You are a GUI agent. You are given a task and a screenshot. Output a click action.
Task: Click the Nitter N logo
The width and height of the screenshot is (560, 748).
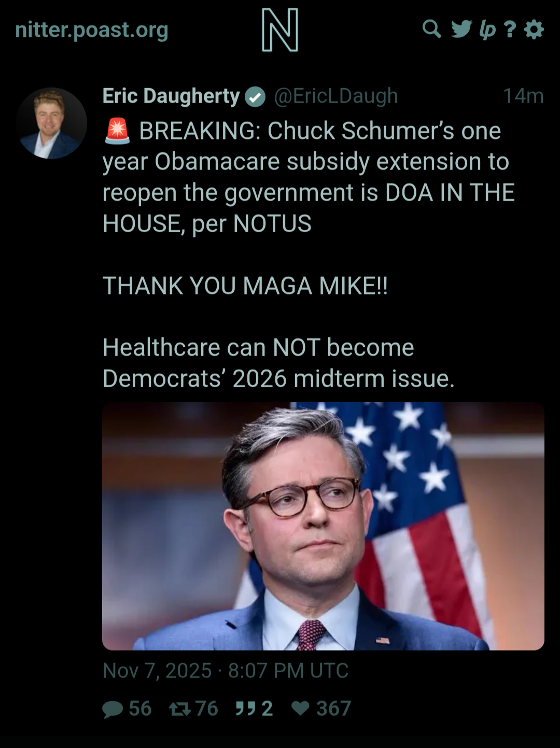pos(280,30)
